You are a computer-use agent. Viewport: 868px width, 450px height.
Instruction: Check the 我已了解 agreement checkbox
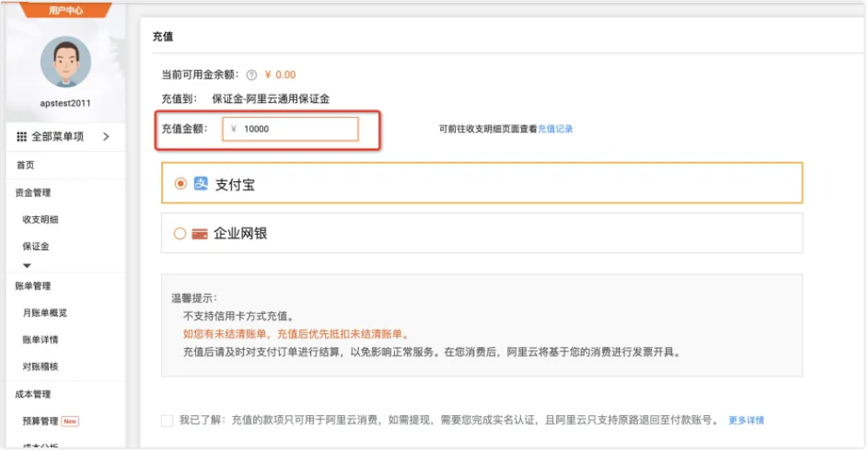pyautogui.click(x=167, y=420)
